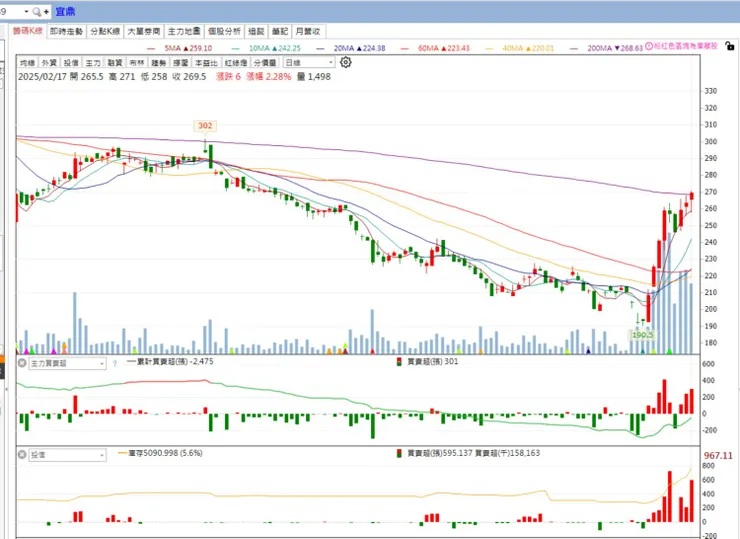740x539 pixels.
Task: Click the pink circled info icon near 200MA
Action: pyautogui.click(x=648, y=46)
